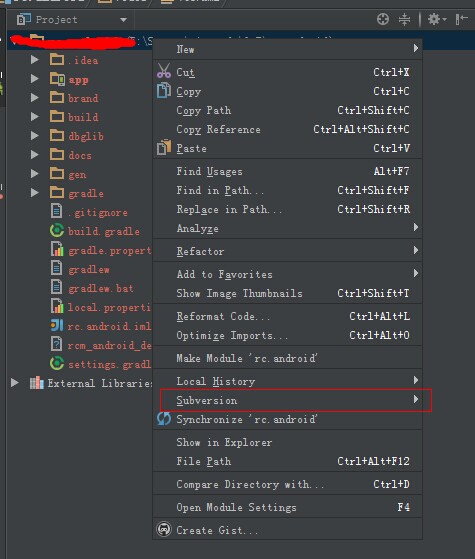Click the Paste clipboard icon
The image size is (475, 559).
tap(164, 147)
